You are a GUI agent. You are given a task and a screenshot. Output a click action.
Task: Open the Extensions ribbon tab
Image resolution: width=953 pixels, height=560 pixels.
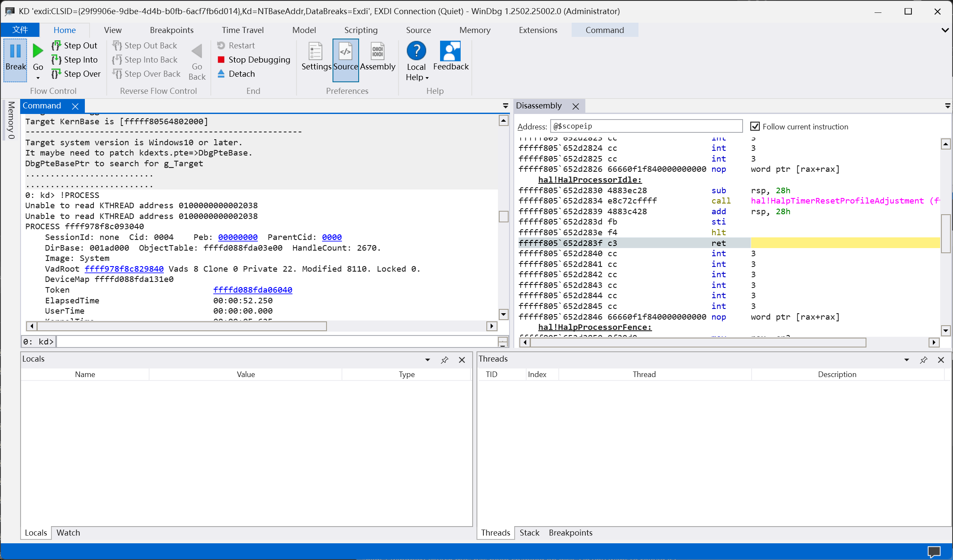tap(538, 30)
